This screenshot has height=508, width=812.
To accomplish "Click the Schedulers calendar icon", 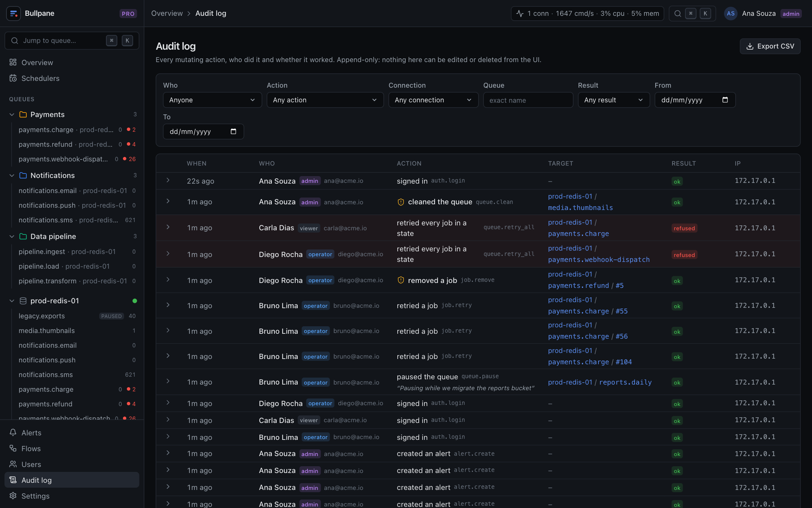I will [x=13, y=78].
